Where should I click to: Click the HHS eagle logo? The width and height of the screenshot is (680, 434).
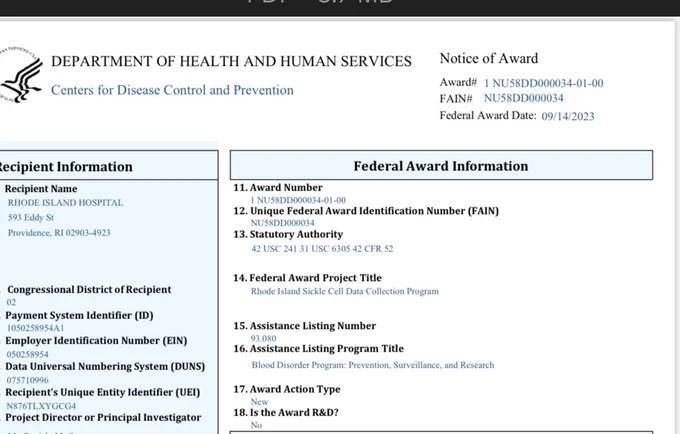coord(21,74)
